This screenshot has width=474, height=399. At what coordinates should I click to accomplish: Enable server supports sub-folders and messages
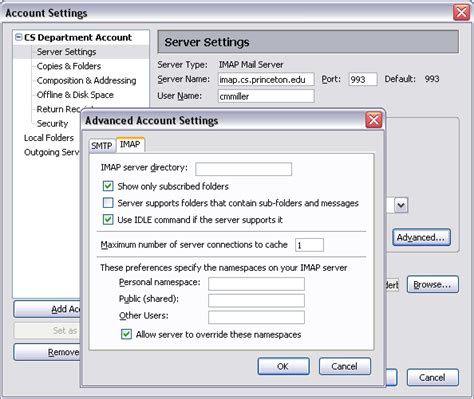coord(108,203)
